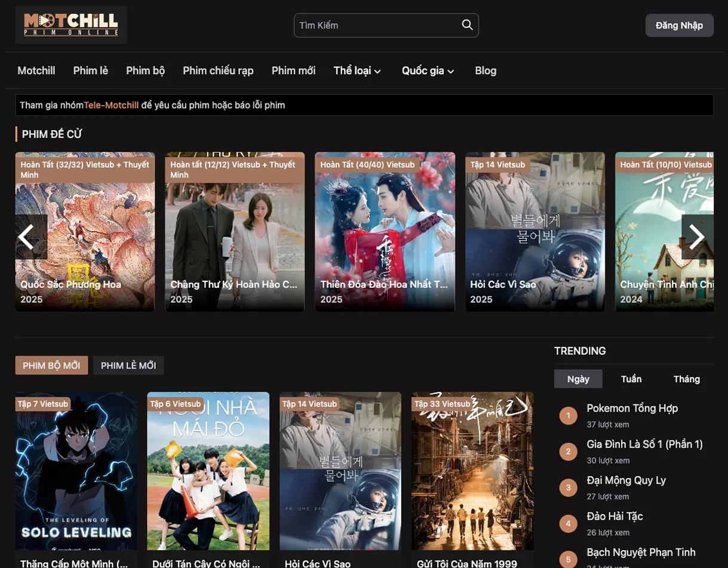This screenshot has width=728, height=568.
Task: Expand the Thể loại dropdown
Action: 357,70
